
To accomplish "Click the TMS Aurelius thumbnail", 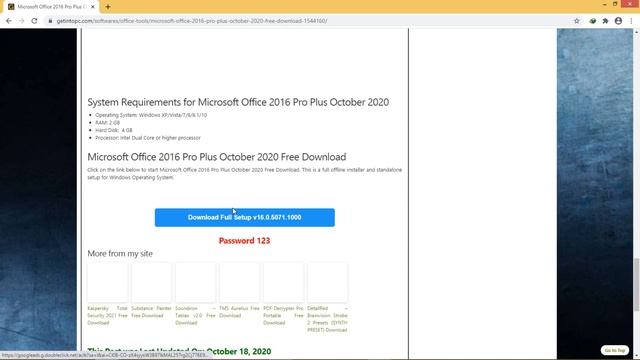I will point(240,282).
